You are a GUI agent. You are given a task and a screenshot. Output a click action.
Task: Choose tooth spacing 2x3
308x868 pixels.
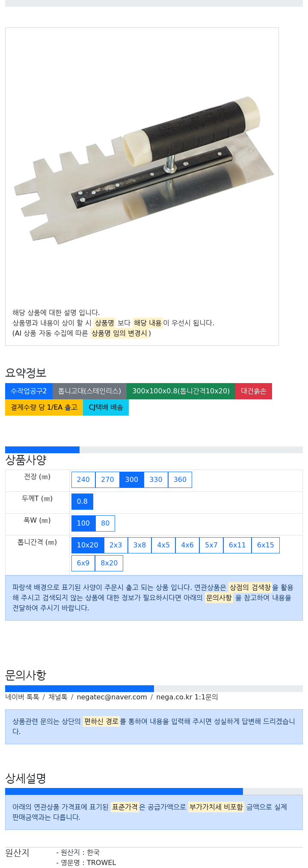pos(115,545)
